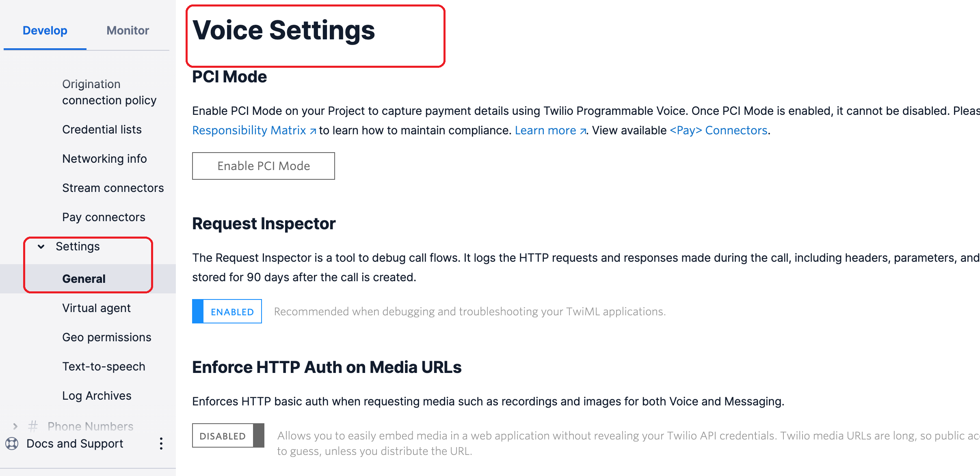Follow the Learn more link
The image size is (980, 476).
click(545, 130)
